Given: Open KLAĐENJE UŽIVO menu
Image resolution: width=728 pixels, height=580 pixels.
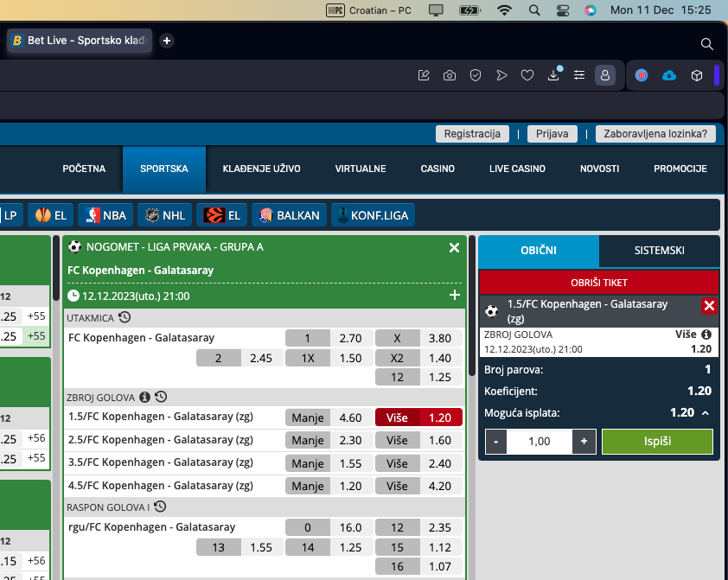Looking at the screenshot, I should click(x=261, y=169).
